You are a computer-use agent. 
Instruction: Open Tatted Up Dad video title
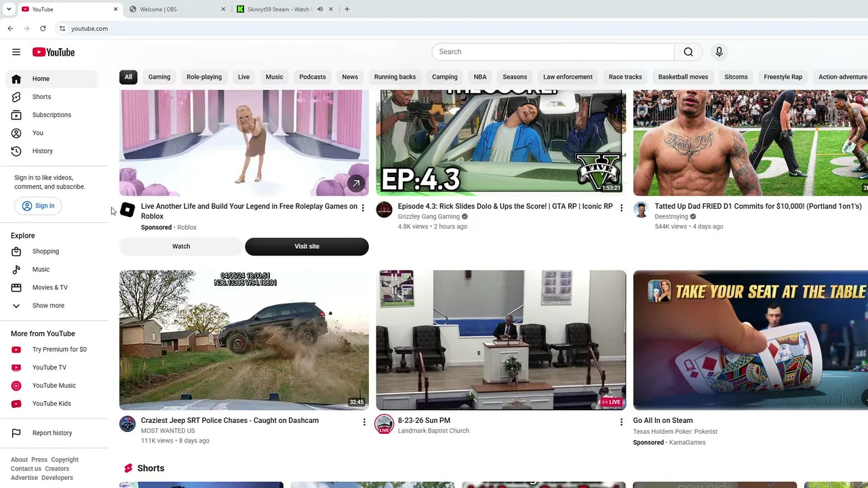click(x=758, y=206)
